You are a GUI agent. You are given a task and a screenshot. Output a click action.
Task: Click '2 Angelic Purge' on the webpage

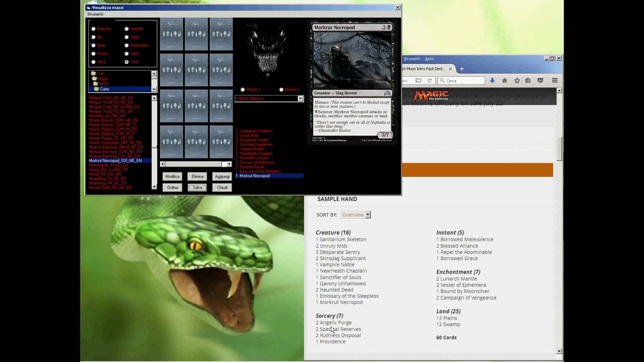[x=334, y=323]
